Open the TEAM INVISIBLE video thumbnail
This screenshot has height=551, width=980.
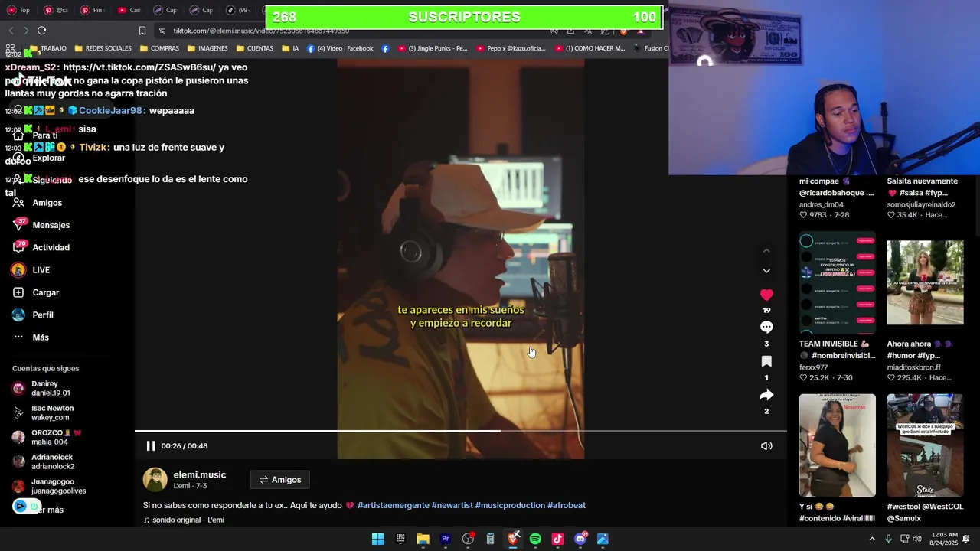[838, 282]
